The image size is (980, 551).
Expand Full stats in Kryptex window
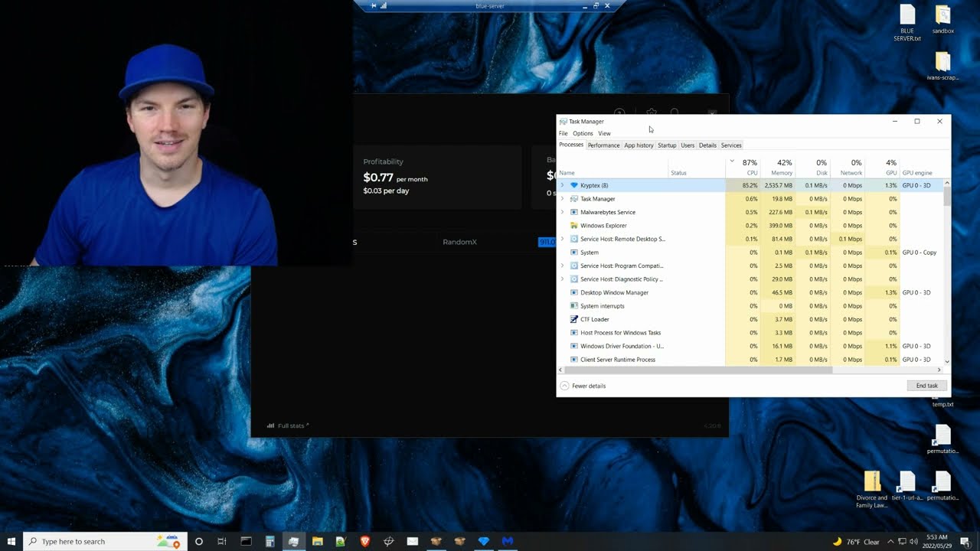tap(288, 425)
